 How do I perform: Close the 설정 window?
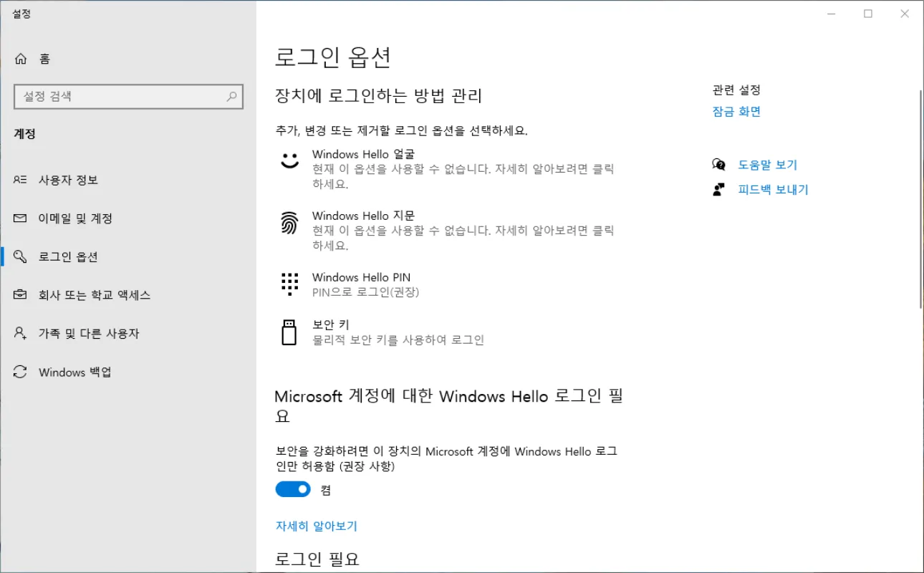coord(905,14)
